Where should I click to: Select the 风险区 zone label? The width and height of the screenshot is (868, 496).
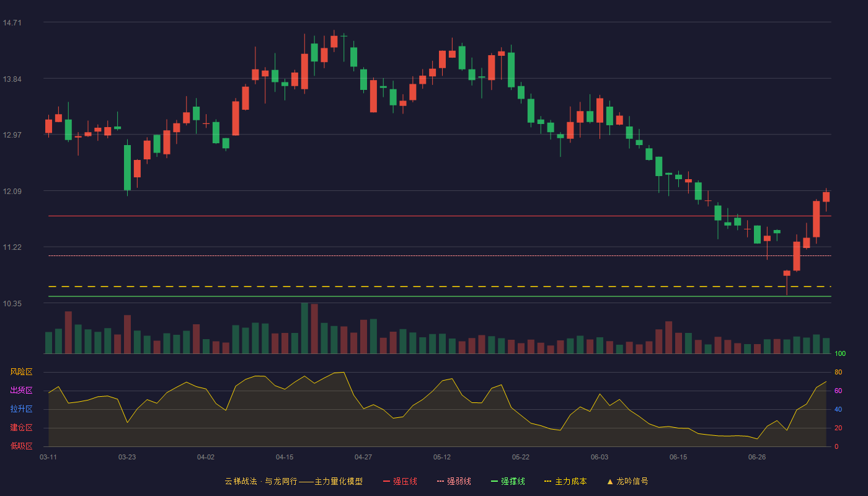[x=21, y=372]
